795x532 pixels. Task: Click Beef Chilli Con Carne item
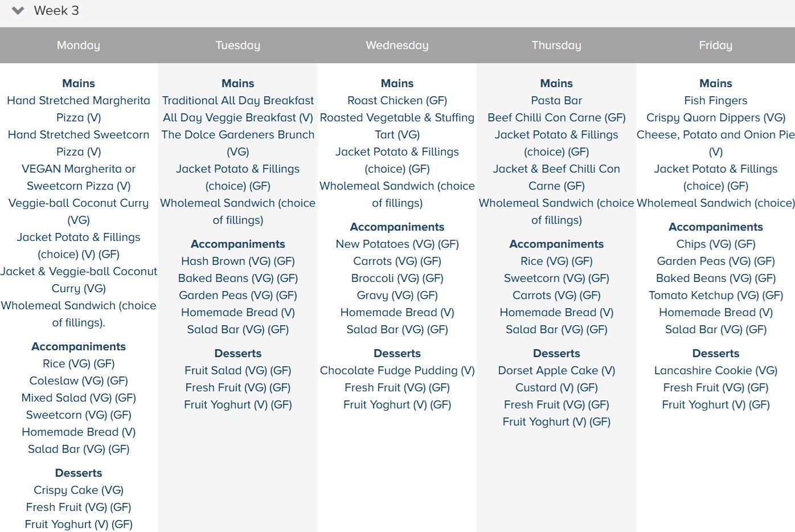tap(556, 118)
